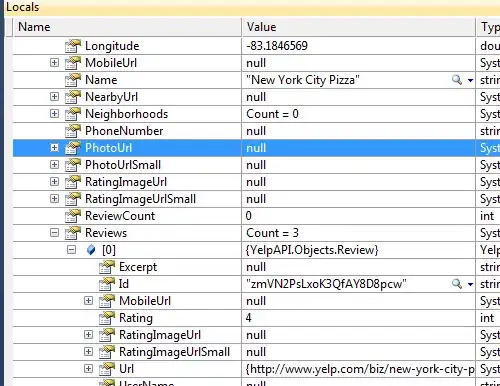Expand the top-level MobileUrl node

[54, 62]
